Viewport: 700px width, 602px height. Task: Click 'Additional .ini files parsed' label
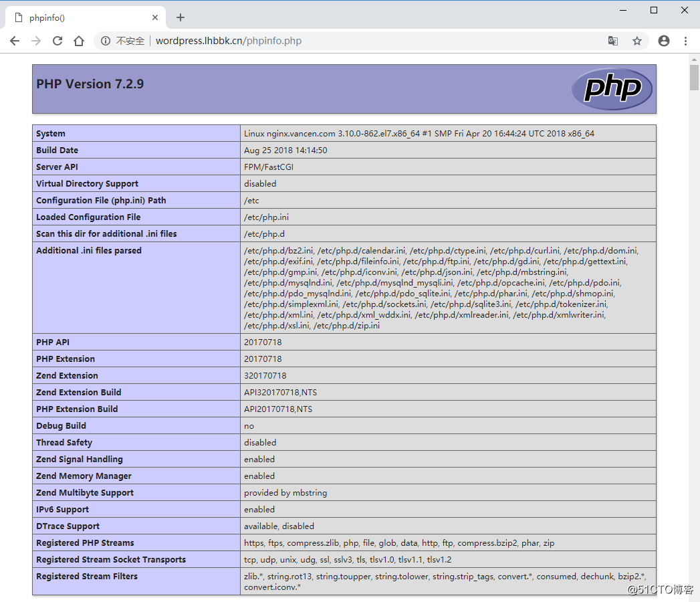89,251
